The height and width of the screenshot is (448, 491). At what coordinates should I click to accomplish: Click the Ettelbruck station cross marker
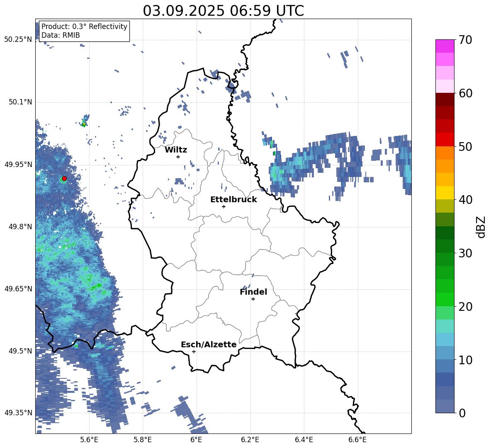(x=224, y=206)
